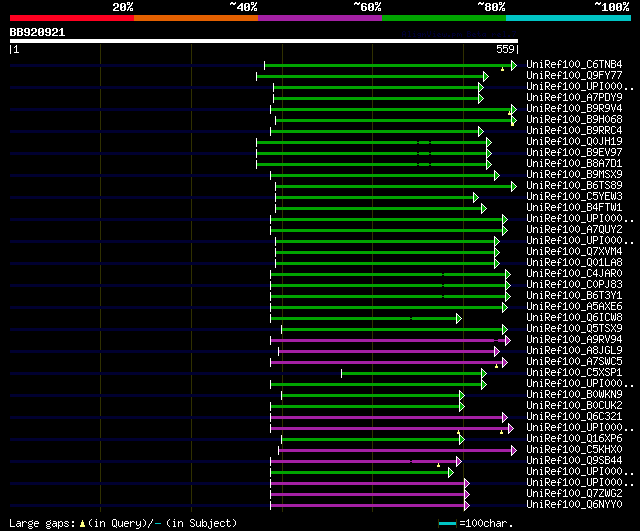Choose the UniRef100_A5AXE6 entry

(574, 307)
